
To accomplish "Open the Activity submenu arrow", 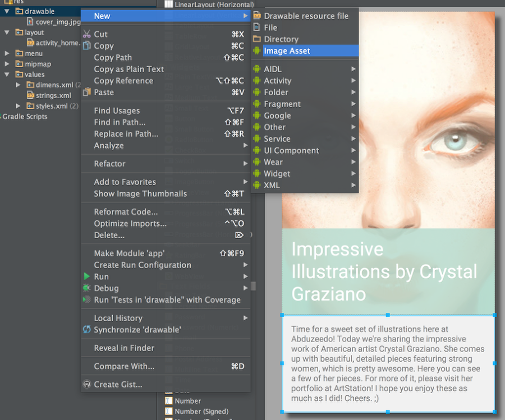I will [x=353, y=80].
